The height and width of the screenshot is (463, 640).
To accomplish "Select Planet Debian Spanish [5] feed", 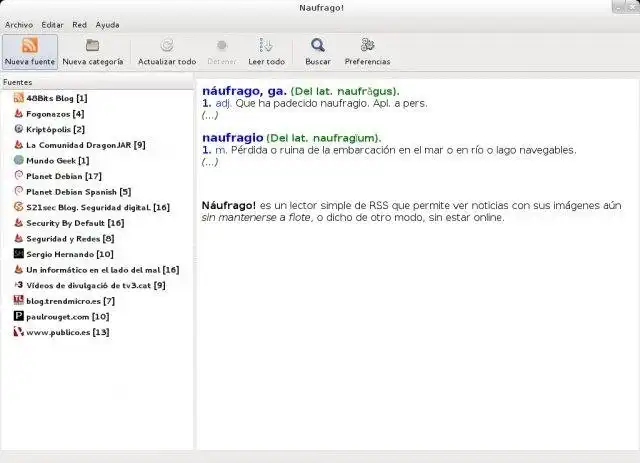I will [79, 192].
